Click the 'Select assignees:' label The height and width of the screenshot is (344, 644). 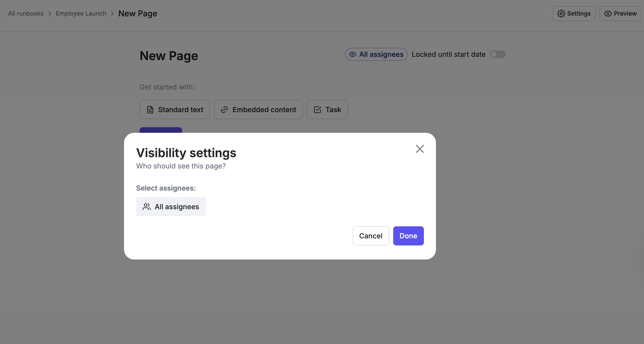coord(166,188)
